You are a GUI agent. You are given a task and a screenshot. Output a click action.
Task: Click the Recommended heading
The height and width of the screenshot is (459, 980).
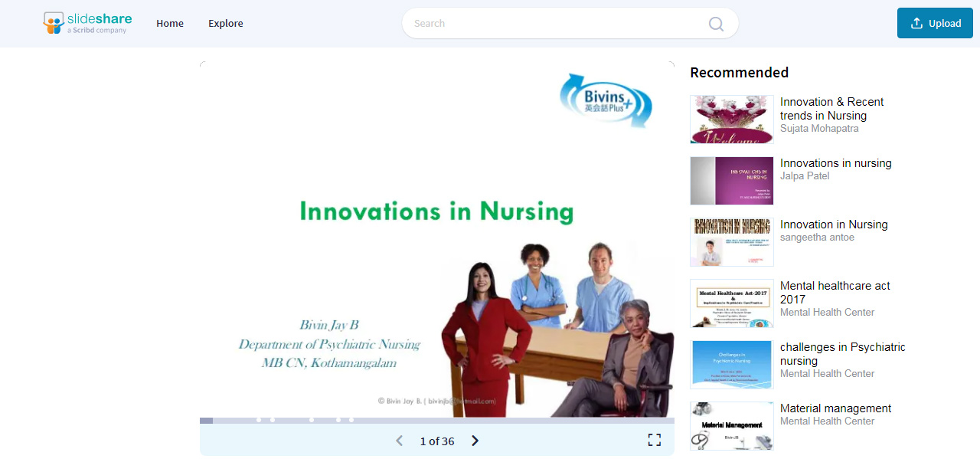[x=739, y=72]
